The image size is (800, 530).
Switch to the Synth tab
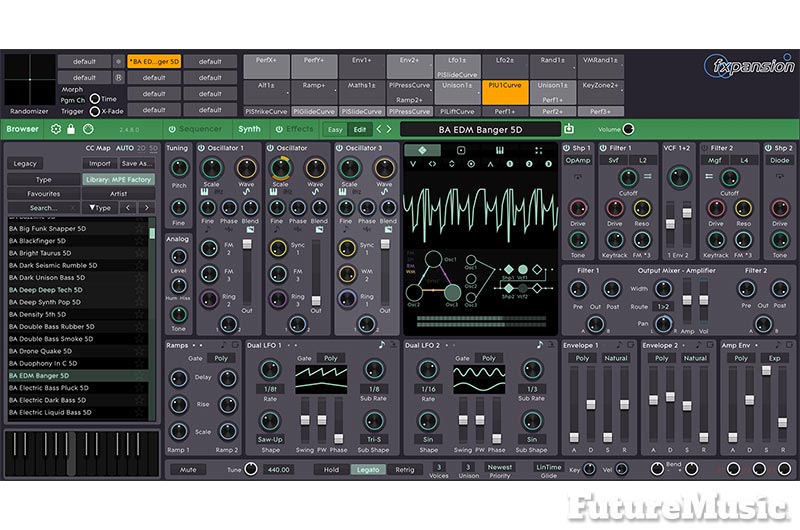pyautogui.click(x=249, y=129)
